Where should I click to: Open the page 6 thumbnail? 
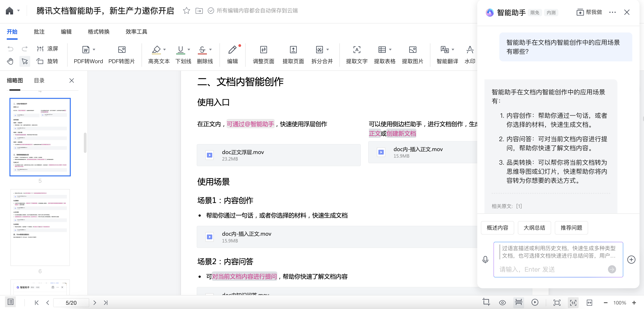coord(40,227)
